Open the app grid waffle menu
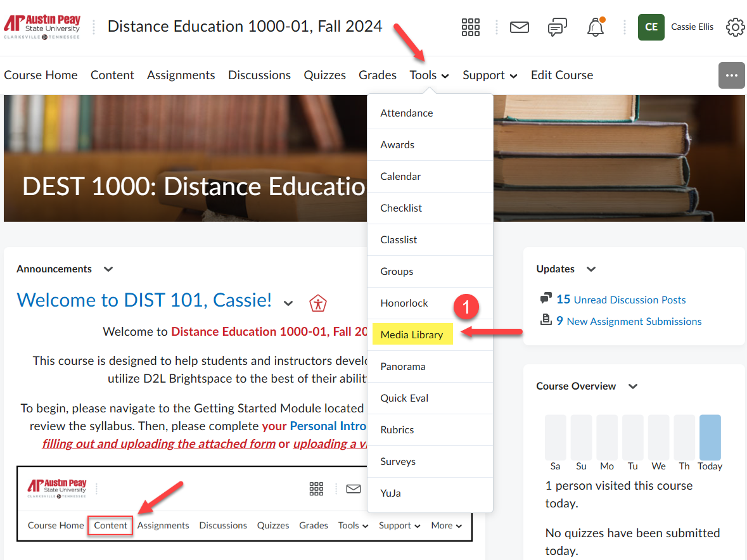Screen dimensions: 747x560 (x=470, y=27)
